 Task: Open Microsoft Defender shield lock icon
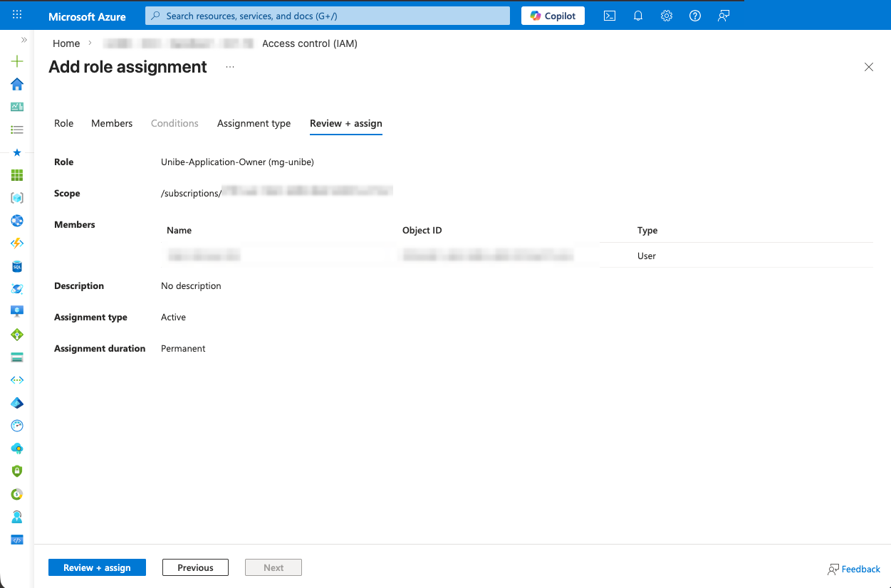point(17,471)
